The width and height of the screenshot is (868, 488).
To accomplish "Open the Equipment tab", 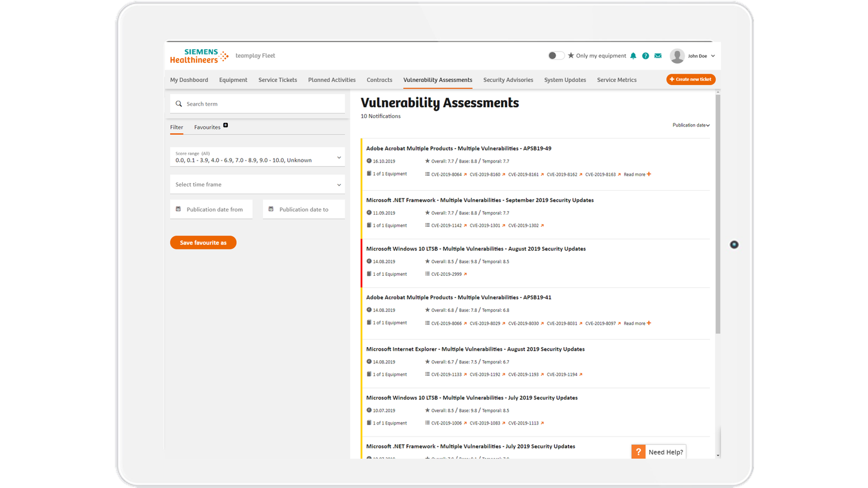I will pyautogui.click(x=233, y=80).
